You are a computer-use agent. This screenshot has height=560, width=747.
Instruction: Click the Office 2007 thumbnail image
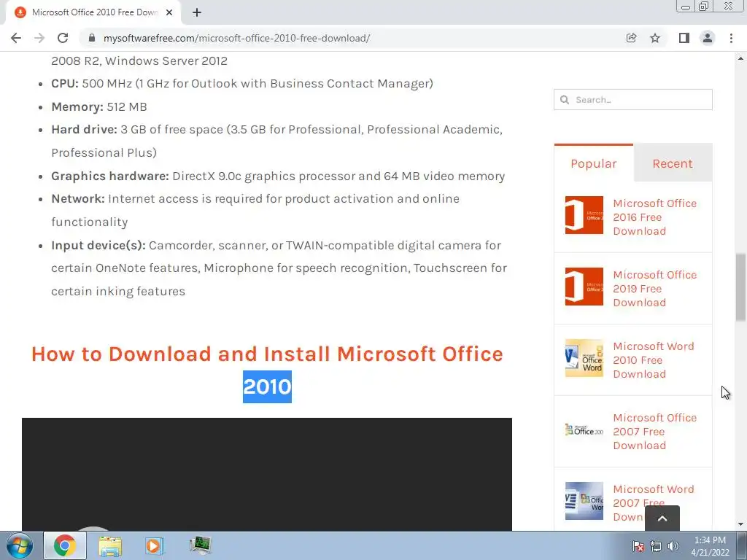tap(584, 429)
